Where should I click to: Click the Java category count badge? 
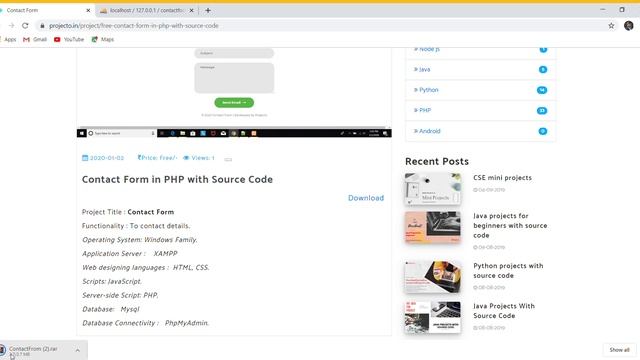(542, 69)
